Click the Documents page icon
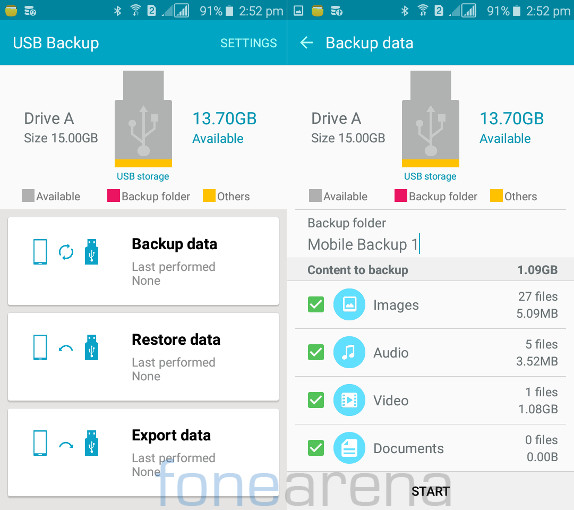This screenshot has height=510, width=574. tap(349, 448)
